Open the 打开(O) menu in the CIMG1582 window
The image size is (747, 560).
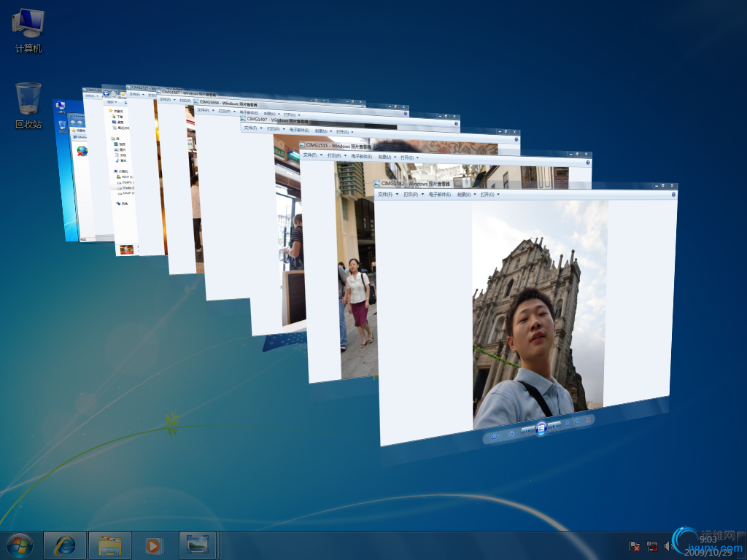click(489, 195)
